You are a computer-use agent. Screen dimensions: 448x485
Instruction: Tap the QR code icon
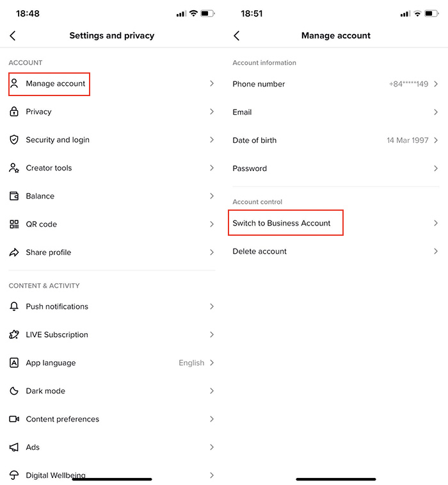point(14,224)
